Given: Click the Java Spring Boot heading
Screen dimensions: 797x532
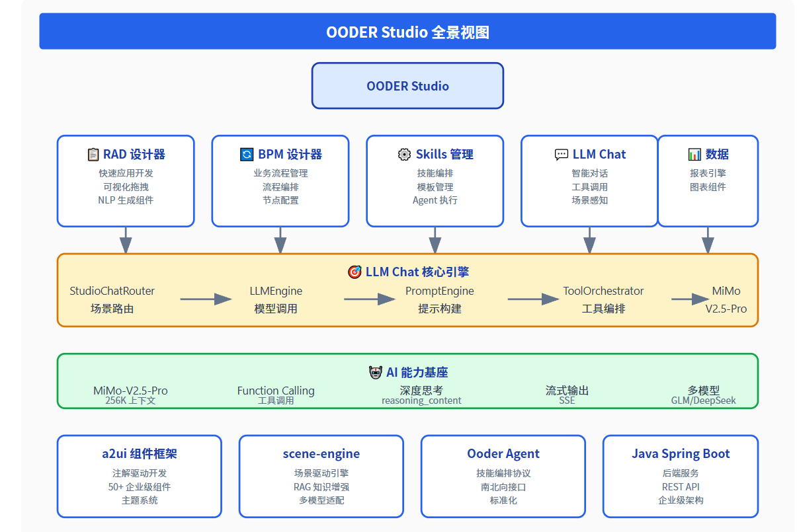Looking at the screenshot, I should pyautogui.click(x=681, y=454).
